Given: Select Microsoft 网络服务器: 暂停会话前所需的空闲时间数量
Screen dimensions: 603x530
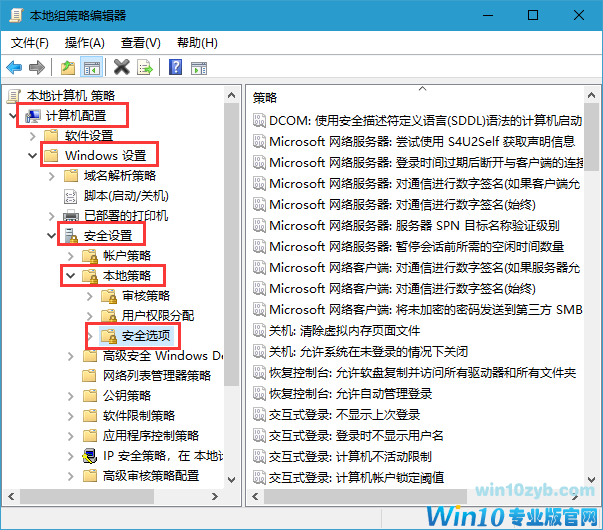Looking at the screenshot, I should (x=416, y=246).
